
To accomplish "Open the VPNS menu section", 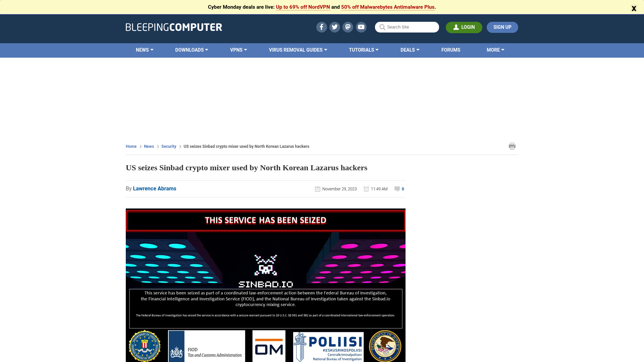I will pyautogui.click(x=238, y=50).
